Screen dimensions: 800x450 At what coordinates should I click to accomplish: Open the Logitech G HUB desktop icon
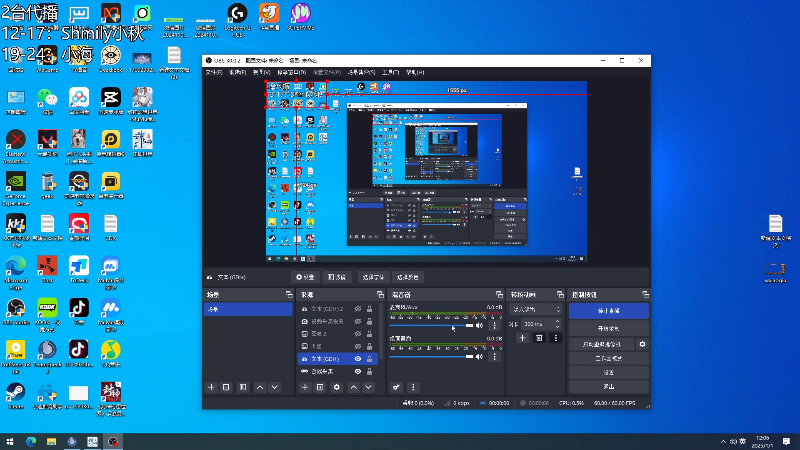tap(237, 19)
